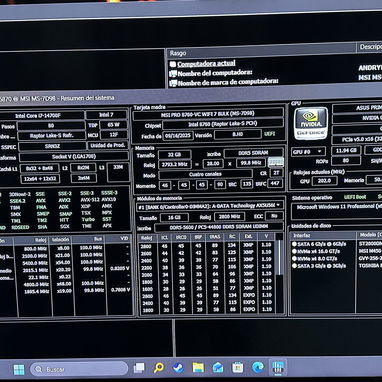
Task: Click the Intel 7 process technology field
Action: [x=106, y=115]
